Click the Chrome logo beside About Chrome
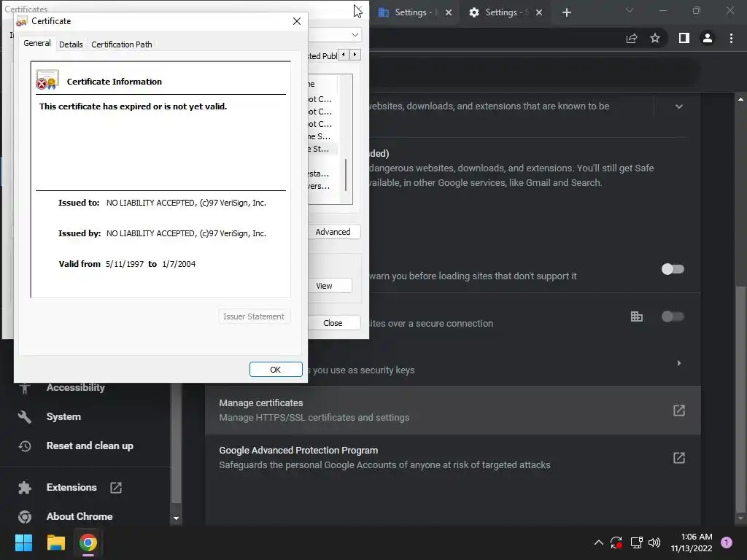This screenshot has height=560, width=747. point(25,517)
